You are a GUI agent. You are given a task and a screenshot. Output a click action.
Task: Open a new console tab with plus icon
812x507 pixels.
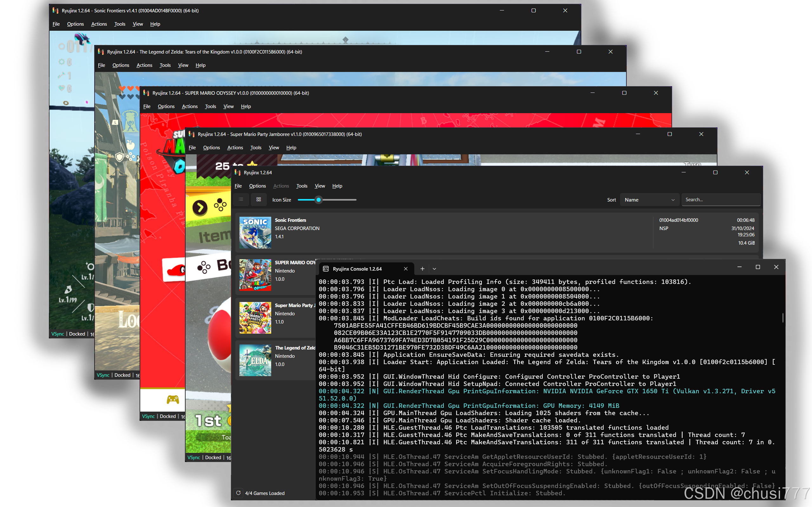422,269
